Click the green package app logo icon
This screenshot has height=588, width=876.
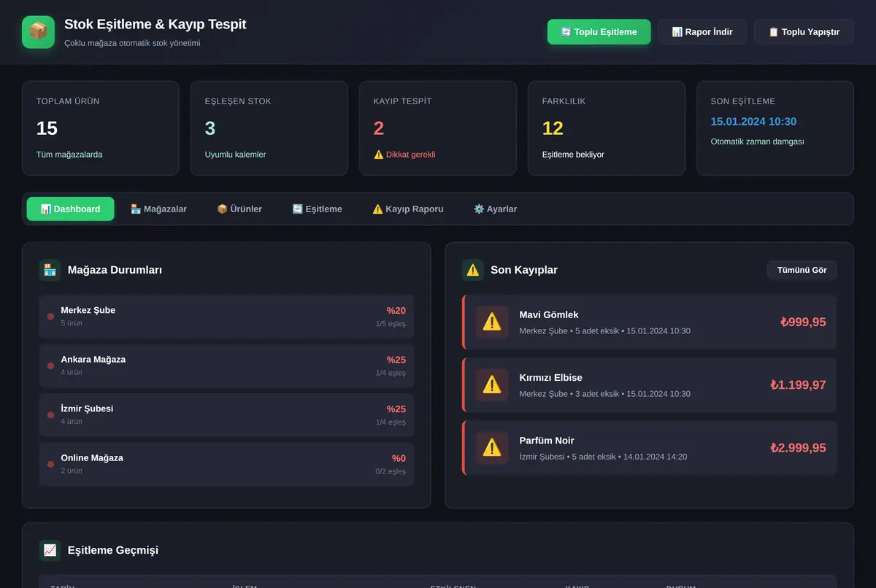(39, 32)
